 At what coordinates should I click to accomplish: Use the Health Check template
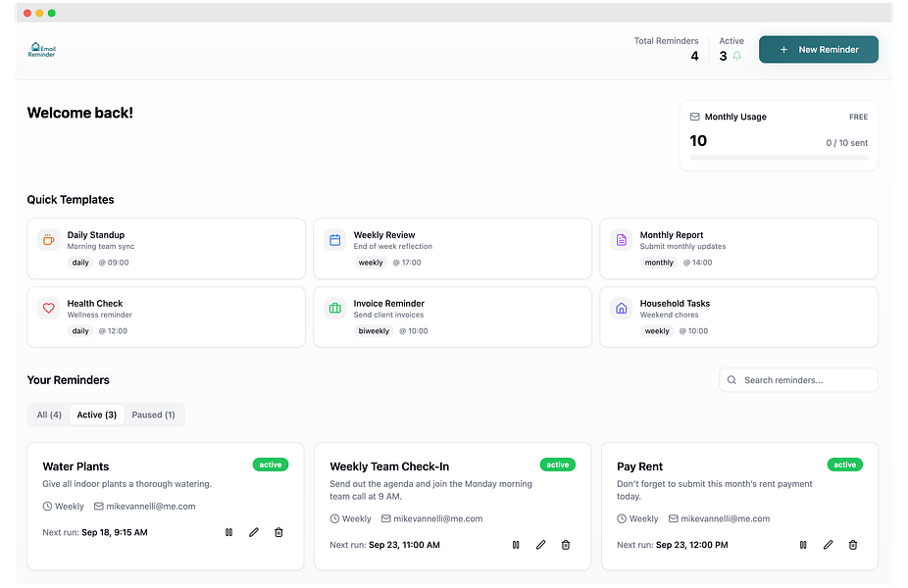(x=166, y=318)
